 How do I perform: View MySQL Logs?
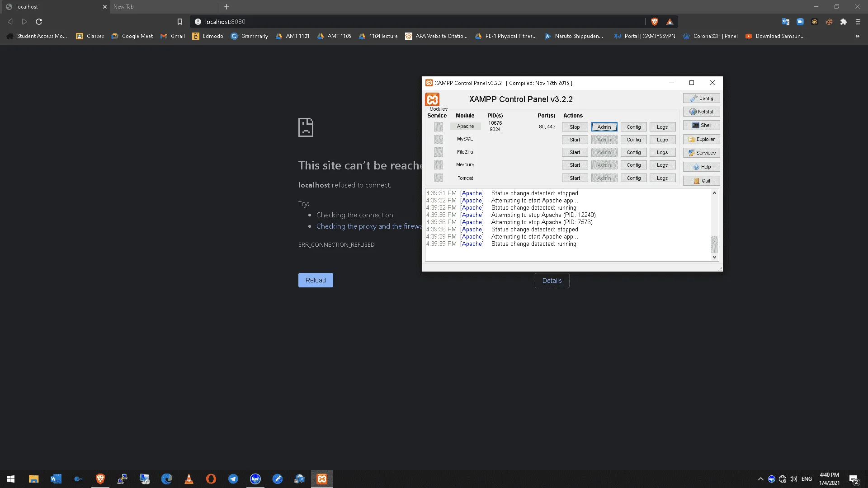pyautogui.click(x=662, y=140)
